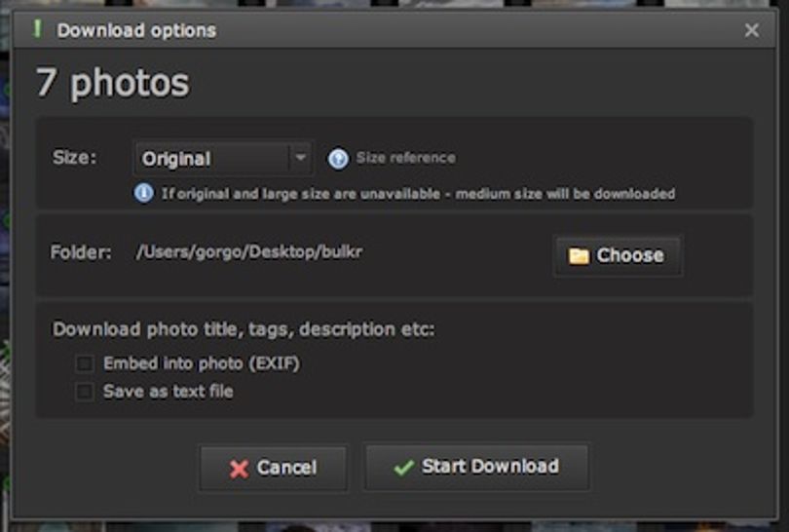Close the Download options dialog
Screen dimensions: 789x532
click(x=752, y=30)
